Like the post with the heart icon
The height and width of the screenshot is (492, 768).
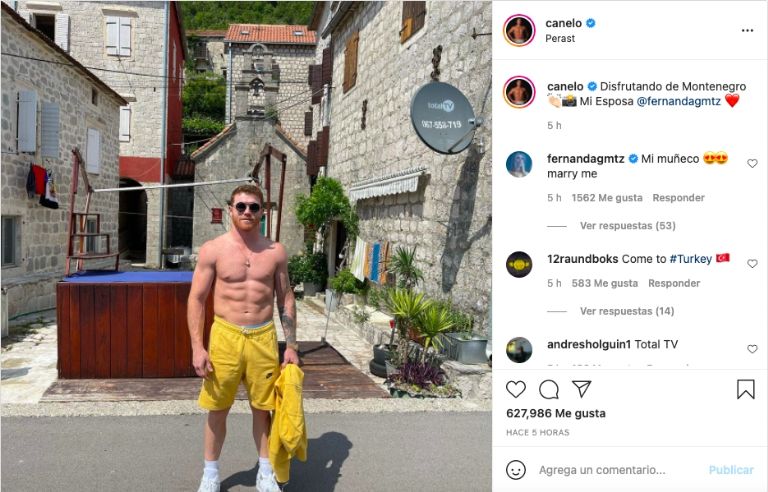click(x=515, y=389)
